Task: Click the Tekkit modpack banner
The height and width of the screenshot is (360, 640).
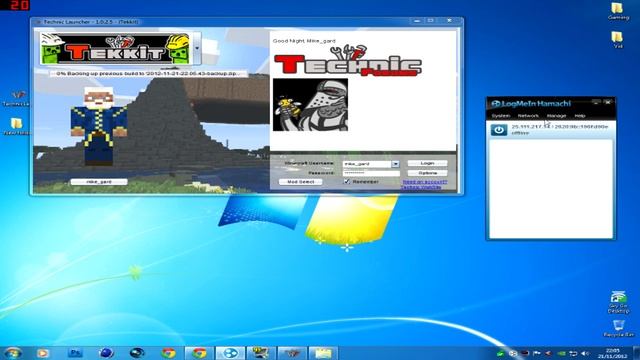Action: (116, 49)
